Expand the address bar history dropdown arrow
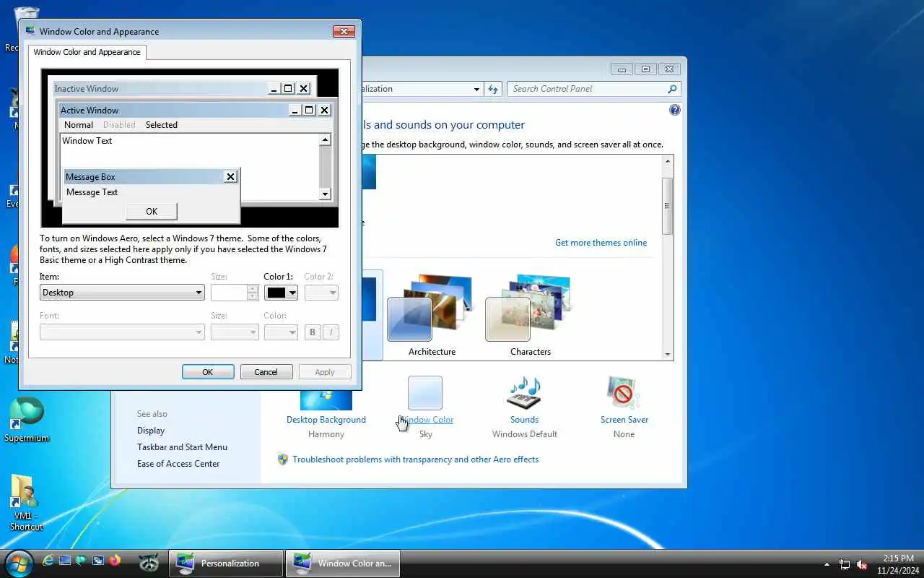The width and height of the screenshot is (924, 578). point(476,89)
